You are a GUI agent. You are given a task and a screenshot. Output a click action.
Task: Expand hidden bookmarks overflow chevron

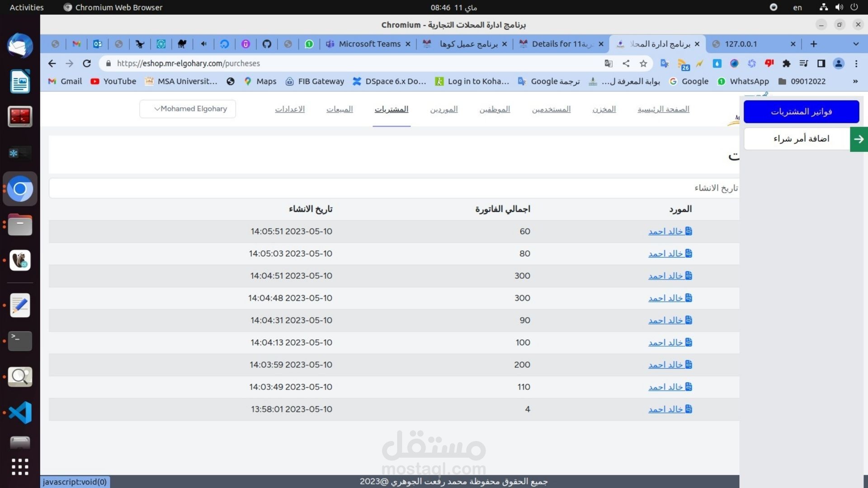click(x=855, y=81)
